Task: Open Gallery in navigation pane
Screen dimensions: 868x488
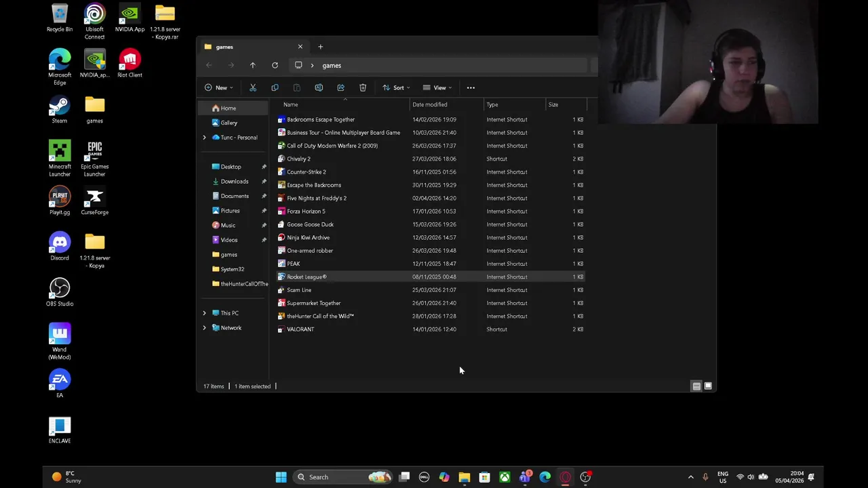Action: click(x=233, y=123)
